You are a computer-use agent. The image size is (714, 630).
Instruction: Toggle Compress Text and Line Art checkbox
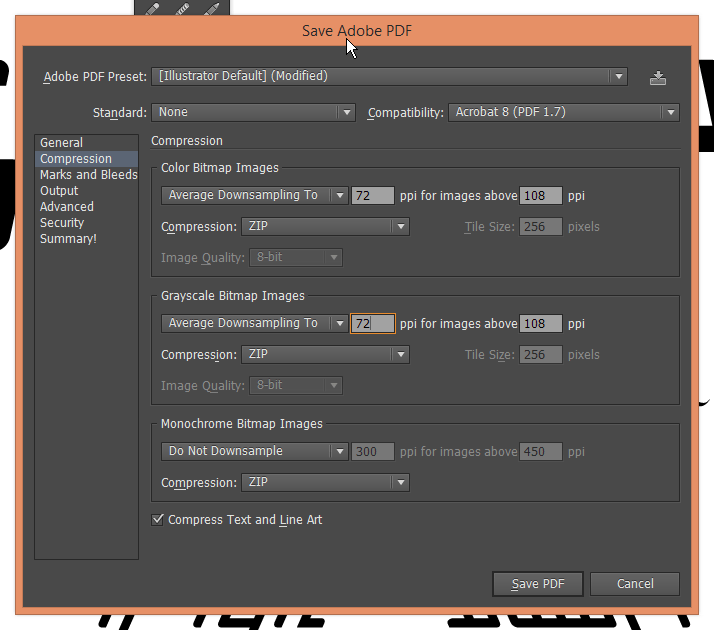(x=158, y=519)
